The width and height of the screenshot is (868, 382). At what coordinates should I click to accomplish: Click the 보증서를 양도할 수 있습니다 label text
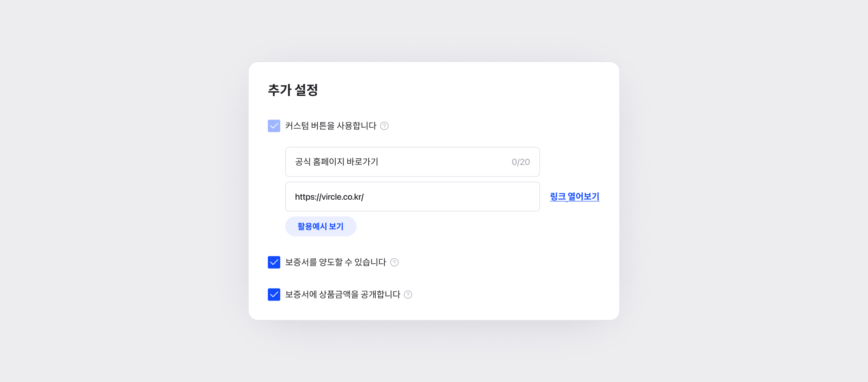(336, 262)
